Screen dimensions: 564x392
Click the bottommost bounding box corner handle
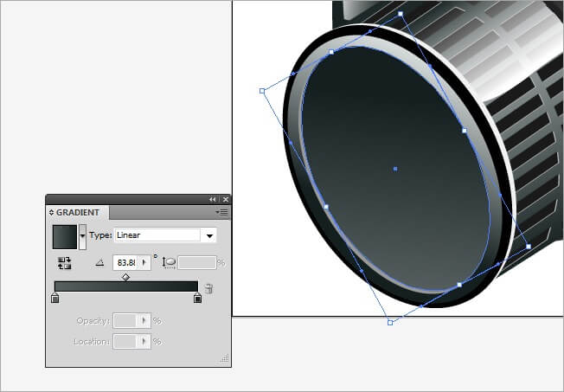click(x=390, y=323)
